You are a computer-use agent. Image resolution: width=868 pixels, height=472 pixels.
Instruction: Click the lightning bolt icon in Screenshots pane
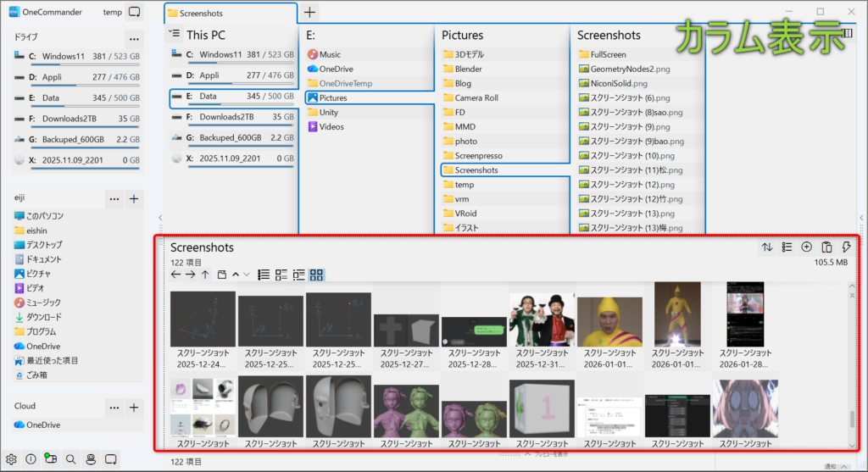point(845,247)
